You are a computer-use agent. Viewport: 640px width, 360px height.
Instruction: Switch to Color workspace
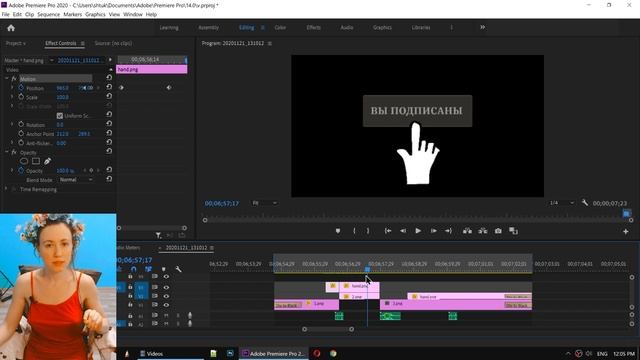(x=280, y=27)
